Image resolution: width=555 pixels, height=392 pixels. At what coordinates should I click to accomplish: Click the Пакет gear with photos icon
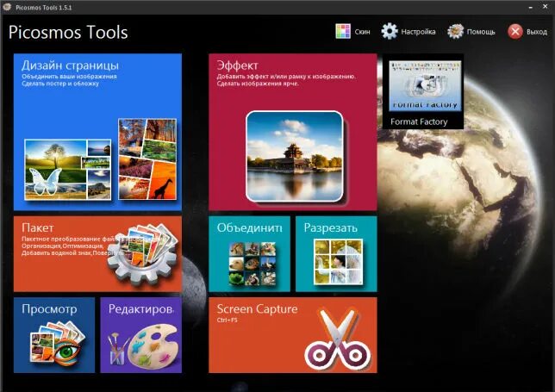tap(142, 253)
